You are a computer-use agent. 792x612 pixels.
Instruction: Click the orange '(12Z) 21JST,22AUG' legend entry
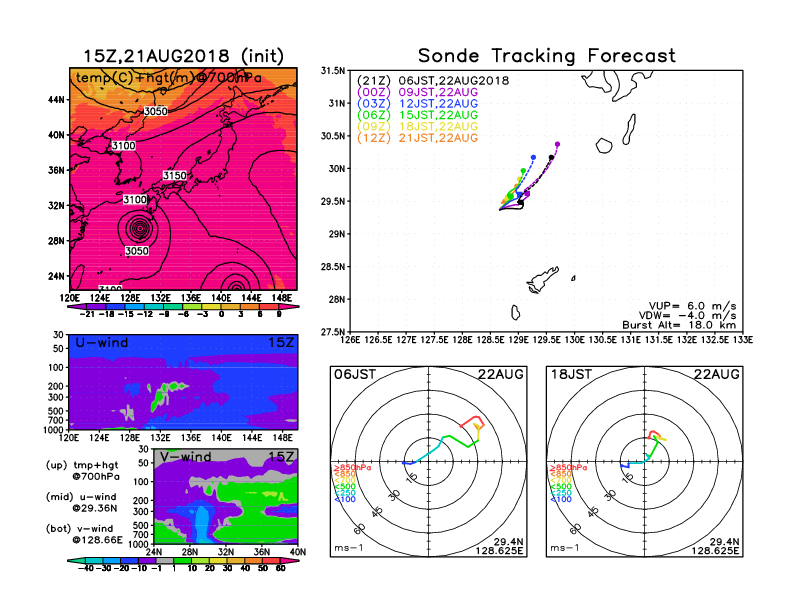click(x=417, y=138)
